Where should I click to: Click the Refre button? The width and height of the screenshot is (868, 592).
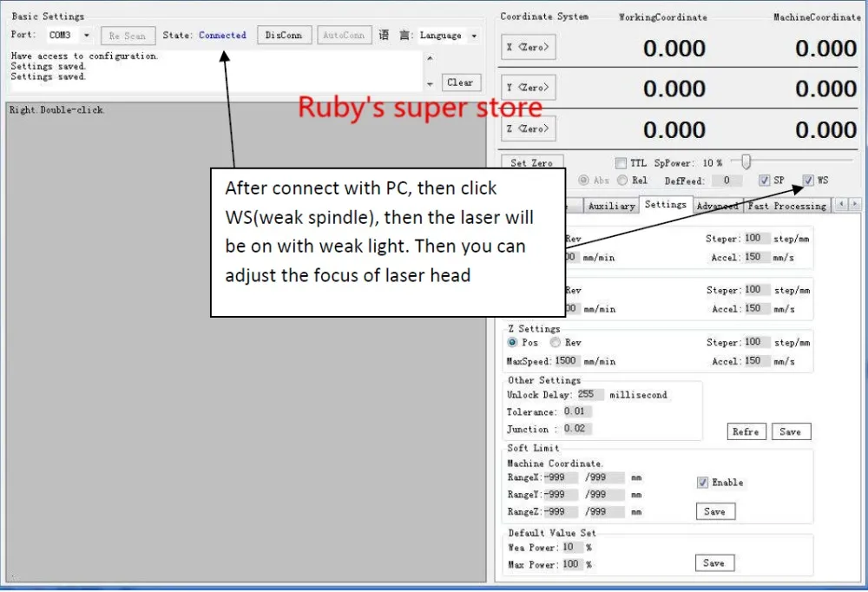[746, 431]
